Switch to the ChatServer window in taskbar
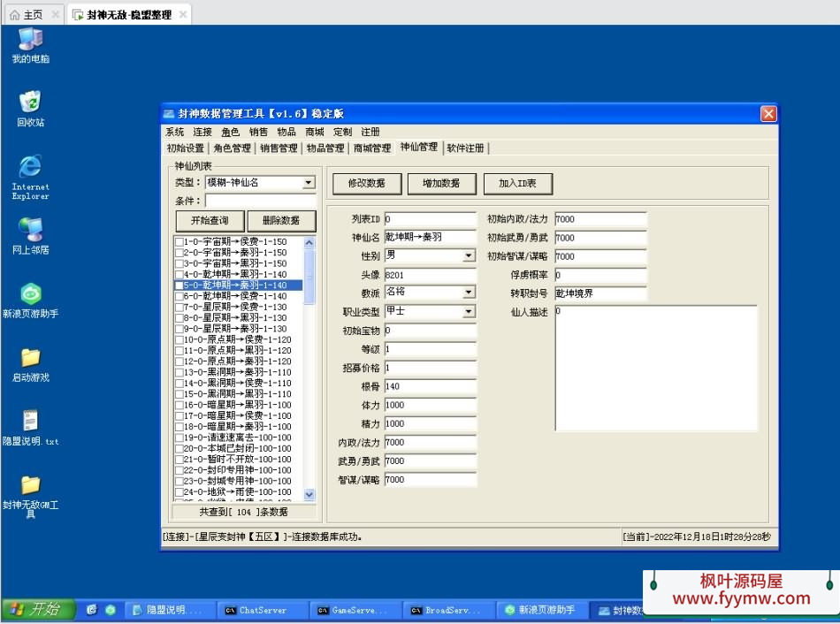The image size is (840, 624). coord(262,610)
